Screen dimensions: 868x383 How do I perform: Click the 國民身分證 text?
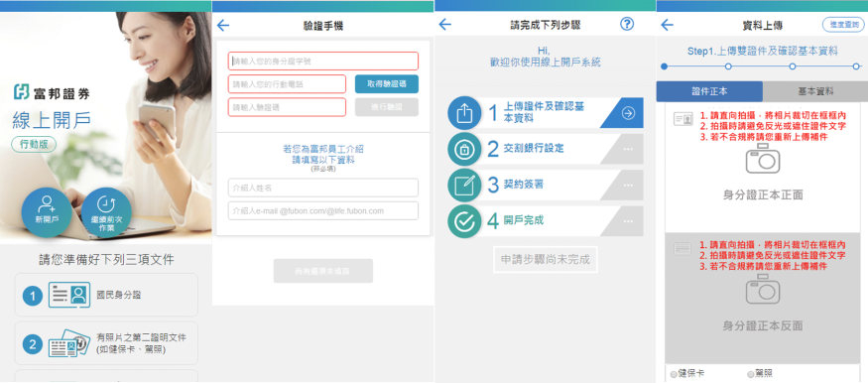point(119,295)
